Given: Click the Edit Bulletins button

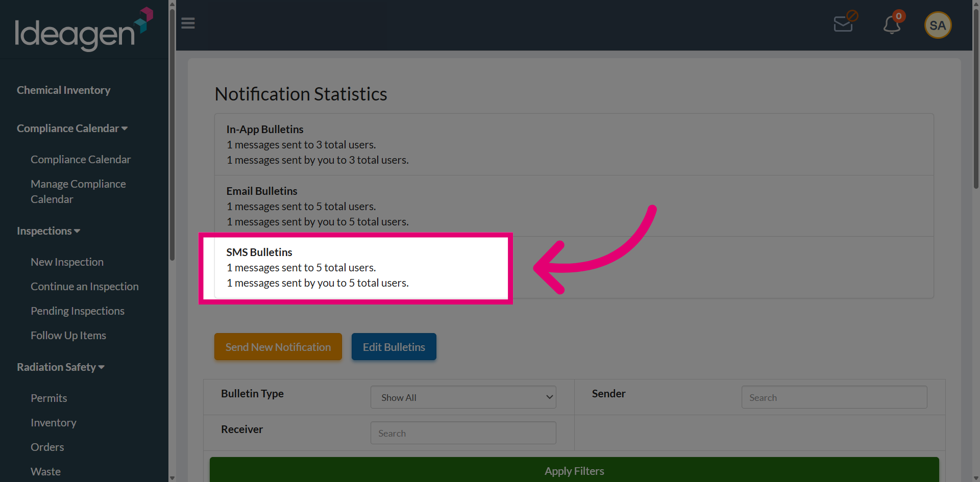Looking at the screenshot, I should click(394, 347).
